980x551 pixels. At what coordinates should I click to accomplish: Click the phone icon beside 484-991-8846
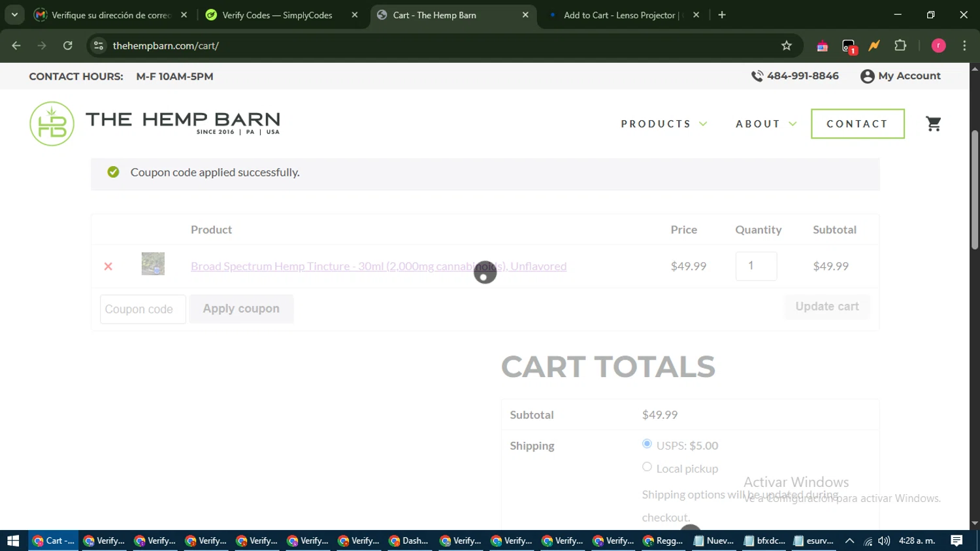[x=757, y=76]
